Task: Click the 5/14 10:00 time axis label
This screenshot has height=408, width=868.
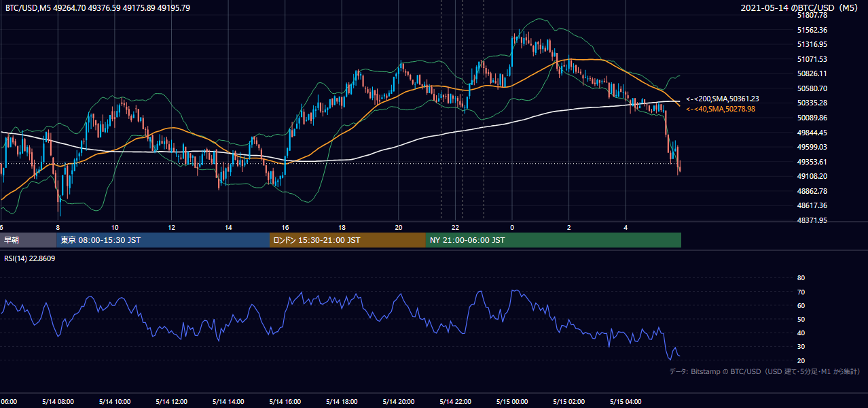Action: pyautogui.click(x=115, y=402)
